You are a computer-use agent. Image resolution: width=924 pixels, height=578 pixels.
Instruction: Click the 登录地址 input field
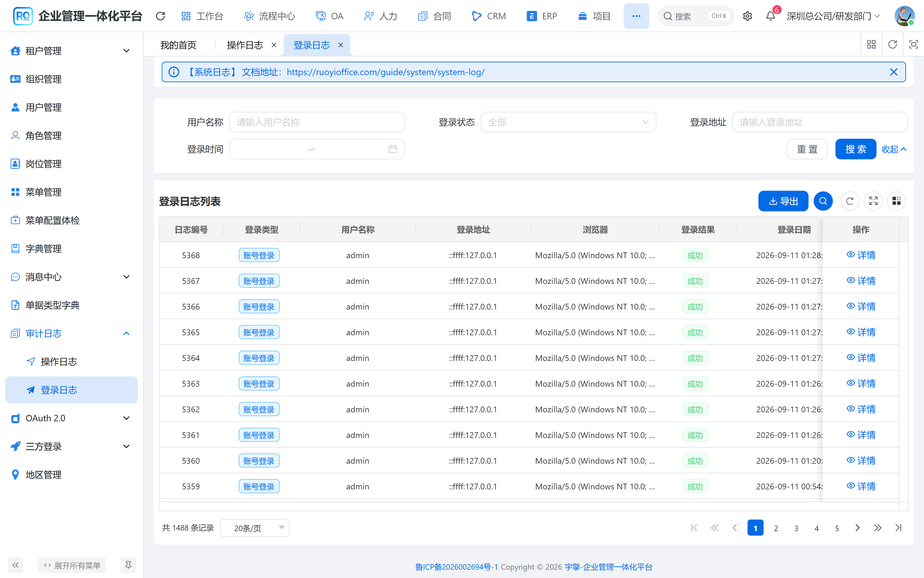(819, 122)
